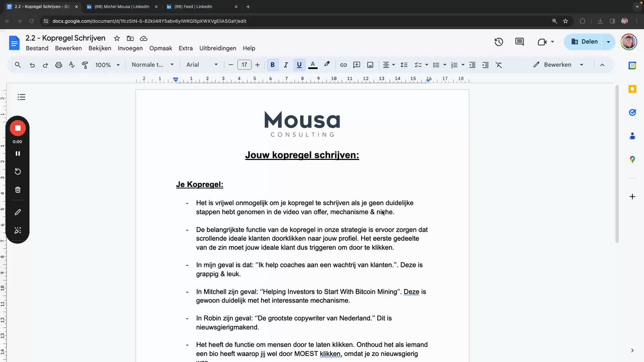The height and width of the screenshot is (362, 644).
Task: Open the Bekijken menu
Action: point(100,48)
